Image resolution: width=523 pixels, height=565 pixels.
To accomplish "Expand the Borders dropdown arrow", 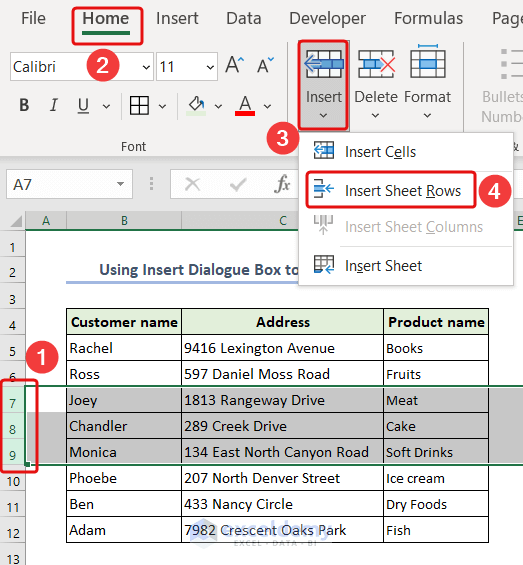I will pyautogui.click(x=163, y=106).
